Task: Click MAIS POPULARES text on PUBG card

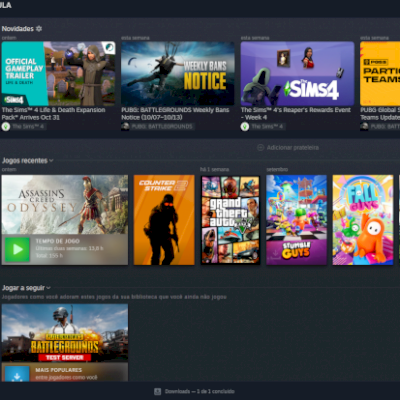Action: 59,370
